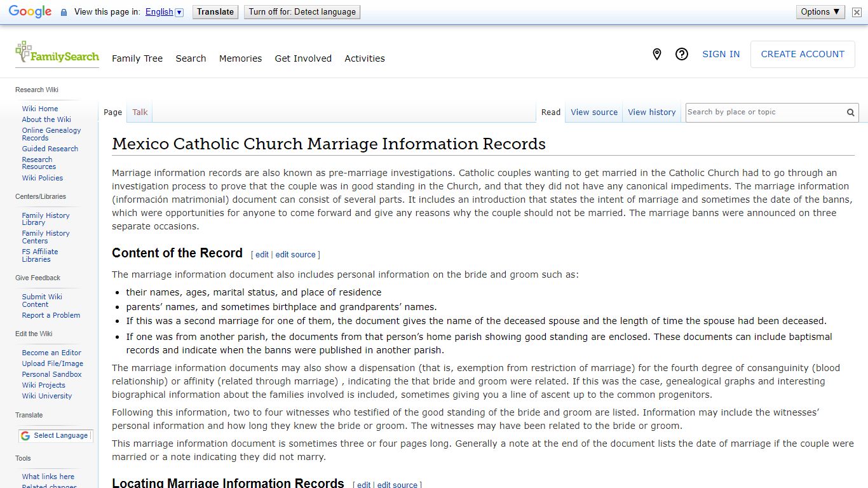
Task: Click the Google logo in translate bar
Action: 30,11
